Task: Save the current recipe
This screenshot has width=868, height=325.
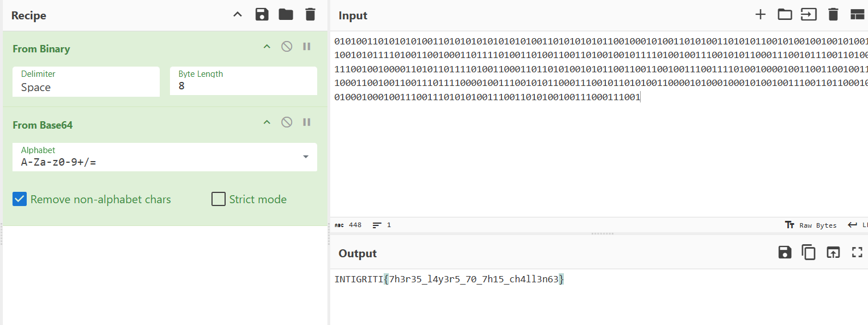Action: coord(261,15)
